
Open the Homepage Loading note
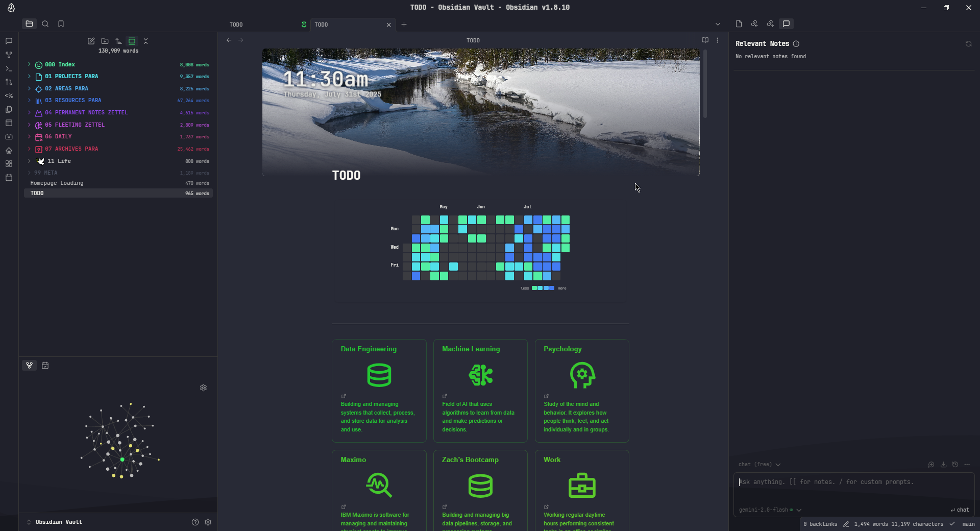click(118, 183)
